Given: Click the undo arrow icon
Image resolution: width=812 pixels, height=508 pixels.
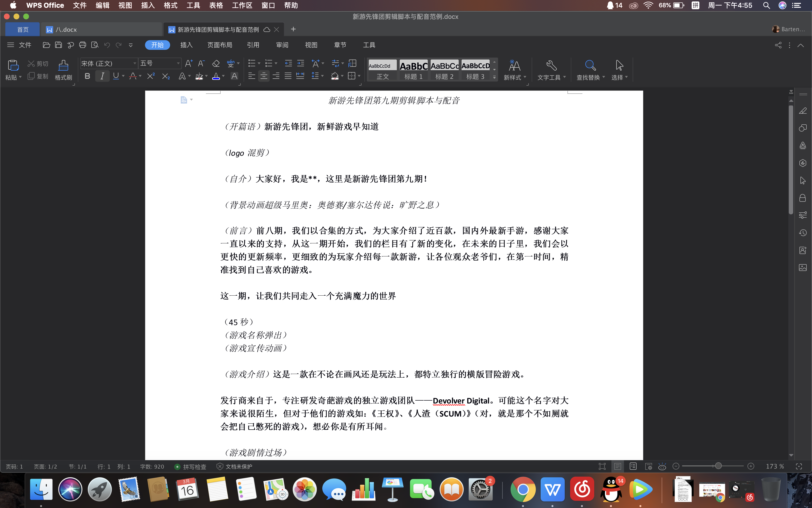Looking at the screenshot, I should pos(107,45).
